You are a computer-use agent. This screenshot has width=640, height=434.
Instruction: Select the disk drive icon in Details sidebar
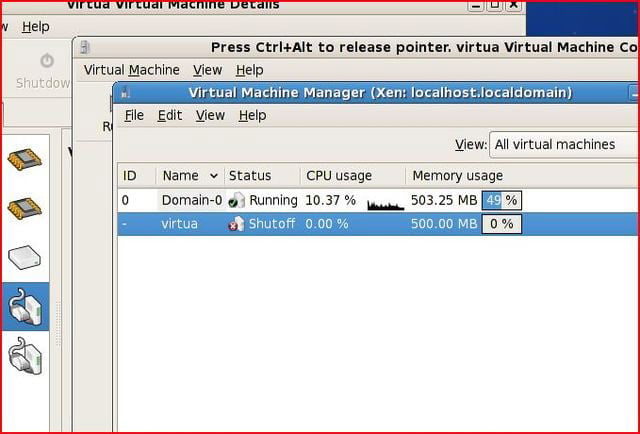tap(24, 257)
